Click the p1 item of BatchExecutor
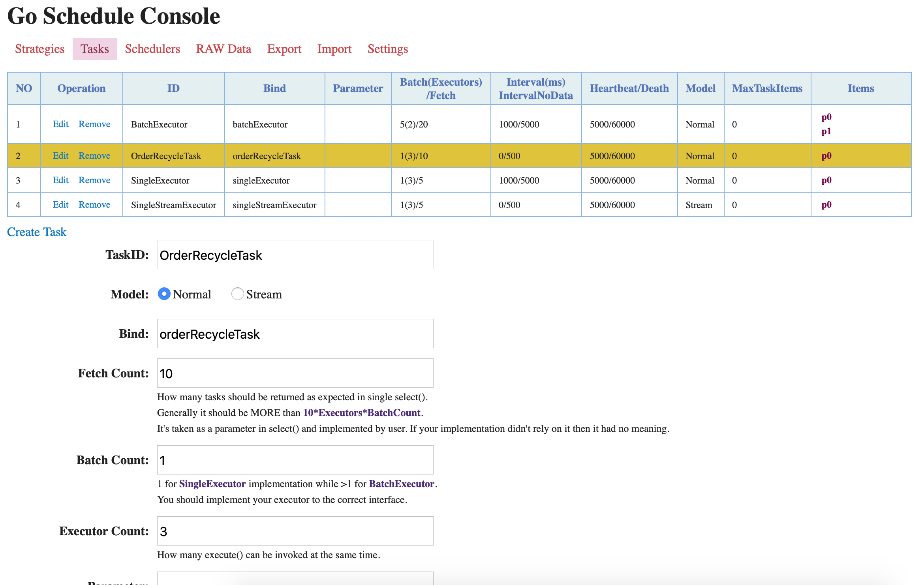 click(x=826, y=131)
